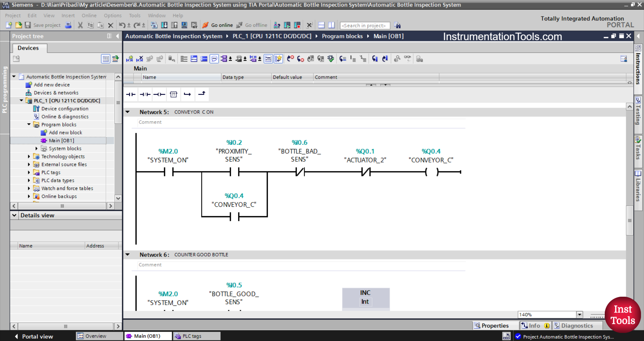
Task: Collapse the PLC_1 [CPU 1211C DC/DC/DC] tree node
Action: pyautogui.click(x=21, y=100)
